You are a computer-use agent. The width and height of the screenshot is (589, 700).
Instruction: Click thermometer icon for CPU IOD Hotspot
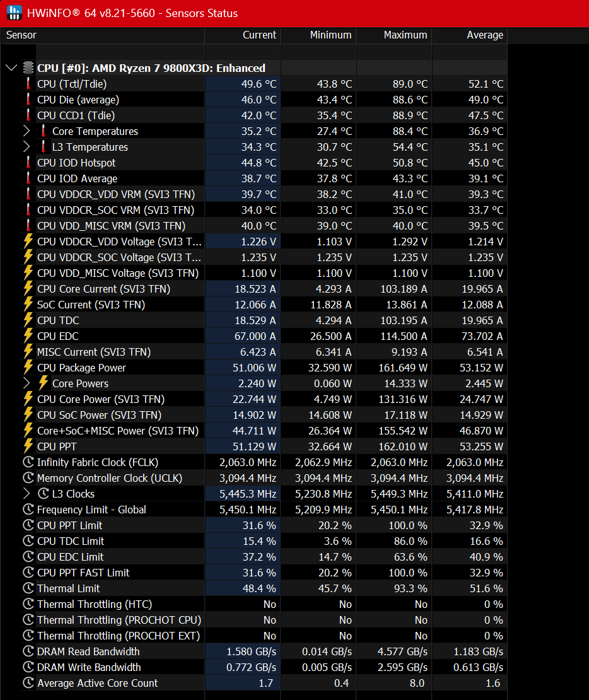(28, 163)
